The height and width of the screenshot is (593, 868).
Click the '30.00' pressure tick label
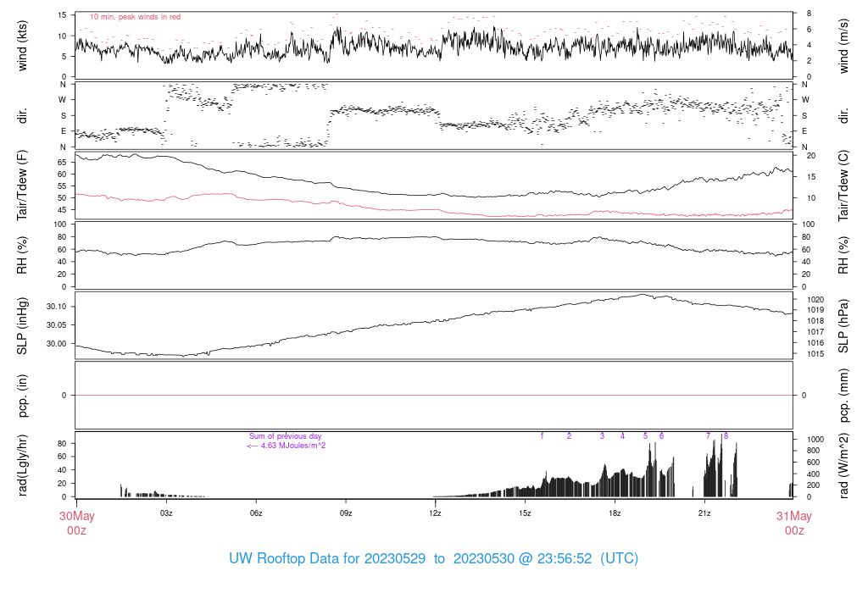point(57,344)
